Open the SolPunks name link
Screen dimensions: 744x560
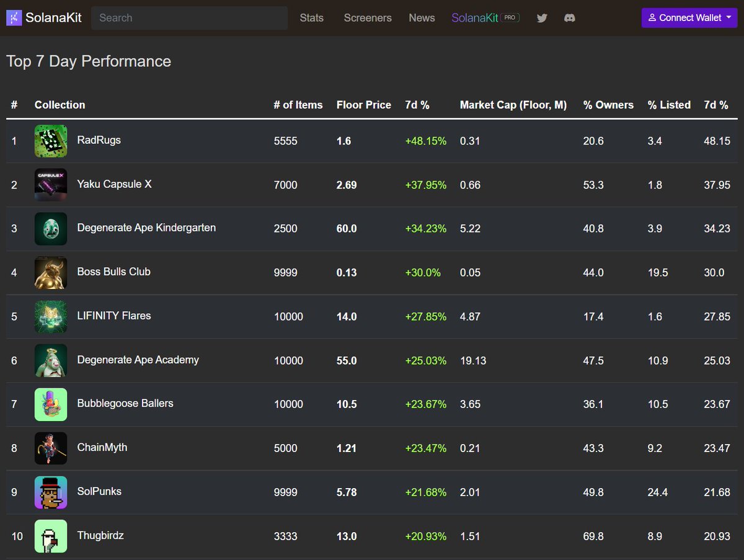click(x=99, y=491)
